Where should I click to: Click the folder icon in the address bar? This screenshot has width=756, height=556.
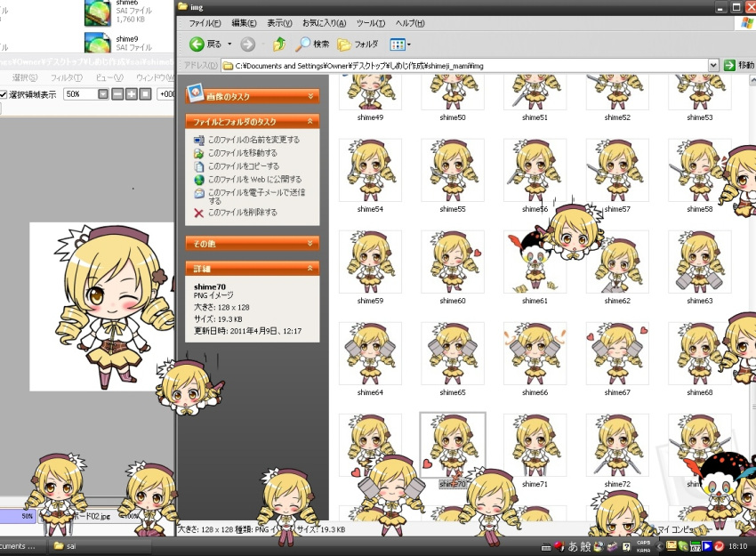(228, 66)
